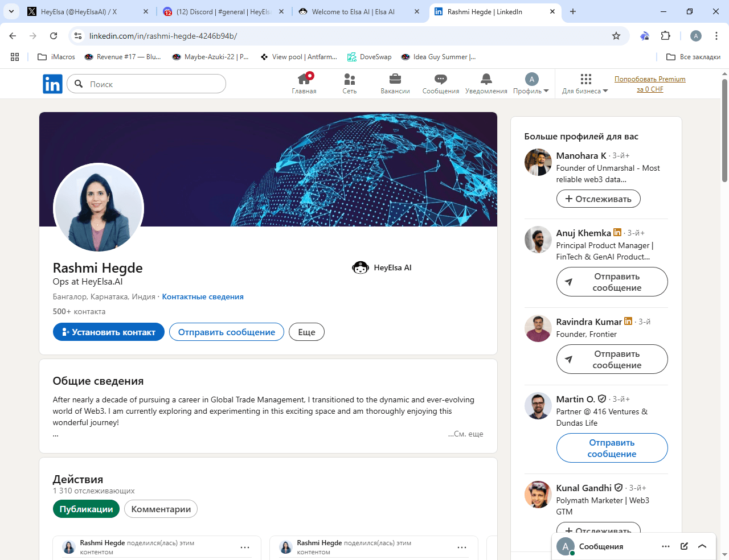Expand the summary with См. еще
Screen dimensions: 729x560
click(x=465, y=434)
